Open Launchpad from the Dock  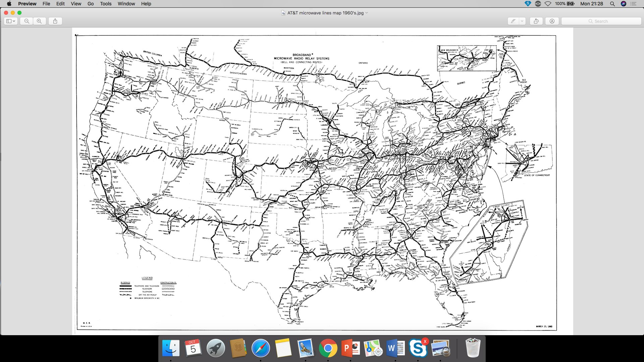215,348
